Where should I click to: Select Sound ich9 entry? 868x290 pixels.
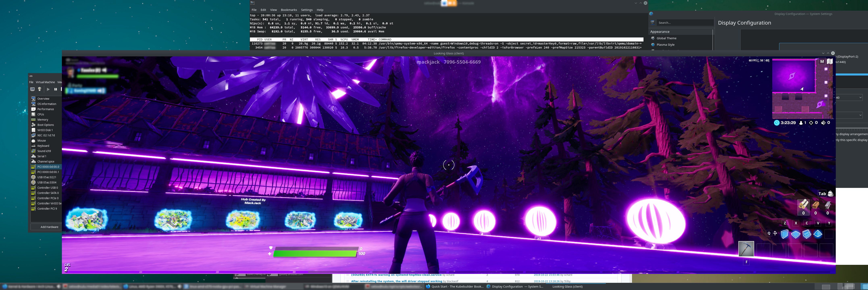46,151
